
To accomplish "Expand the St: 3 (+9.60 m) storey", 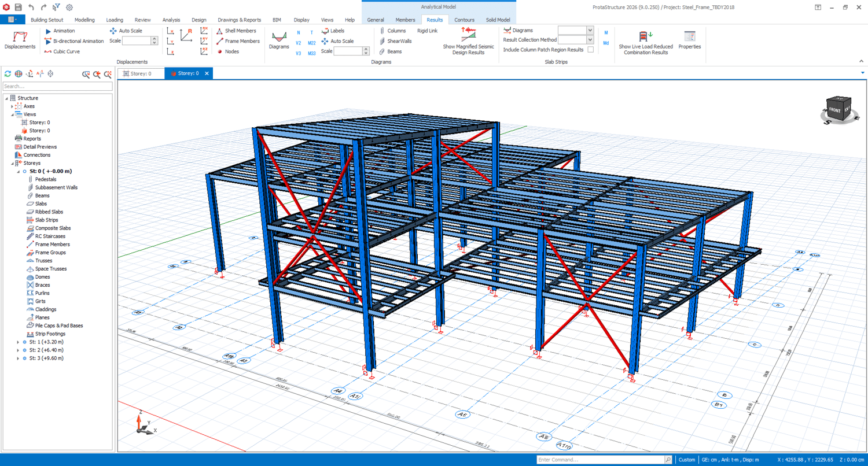I will click(x=18, y=358).
